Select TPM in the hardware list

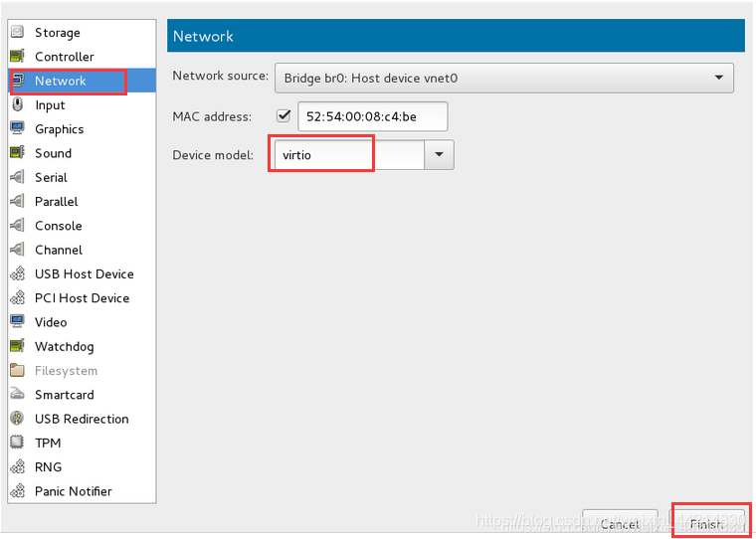(82, 443)
